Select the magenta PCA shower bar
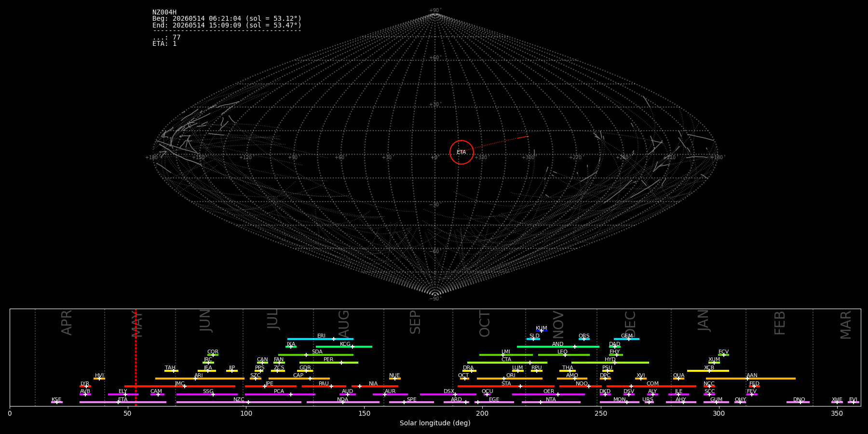Screen dimensions: 868x434 (x=280, y=394)
